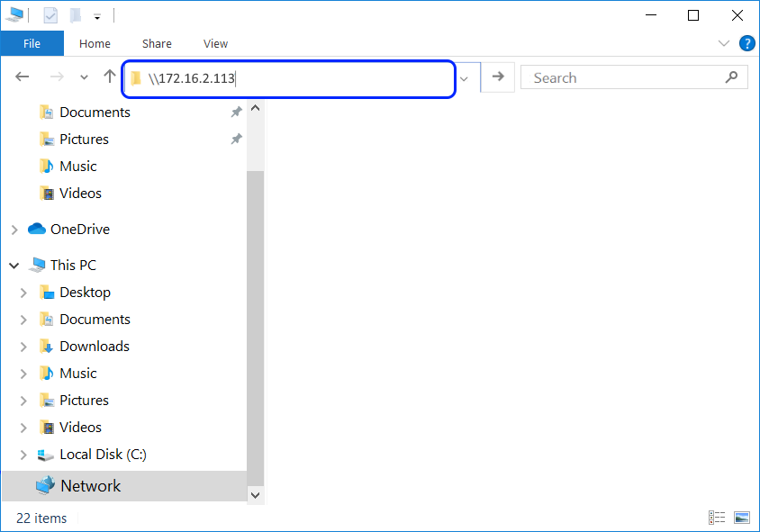Viewport: 760px width, 532px height.
Task: Open the recent locations dropdown arrow
Action: (x=84, y=77)
